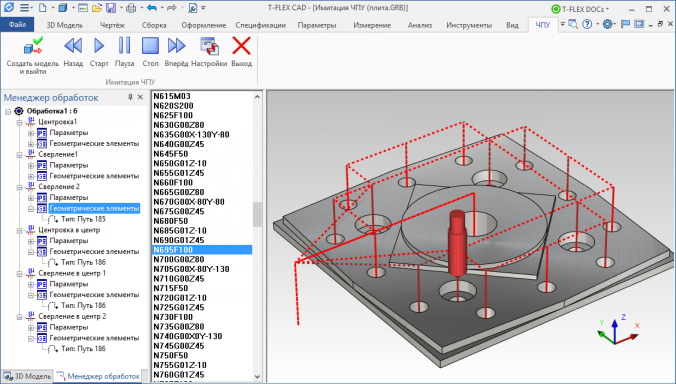
Task: Click the help question mark icon
Action: click(587, 25)
